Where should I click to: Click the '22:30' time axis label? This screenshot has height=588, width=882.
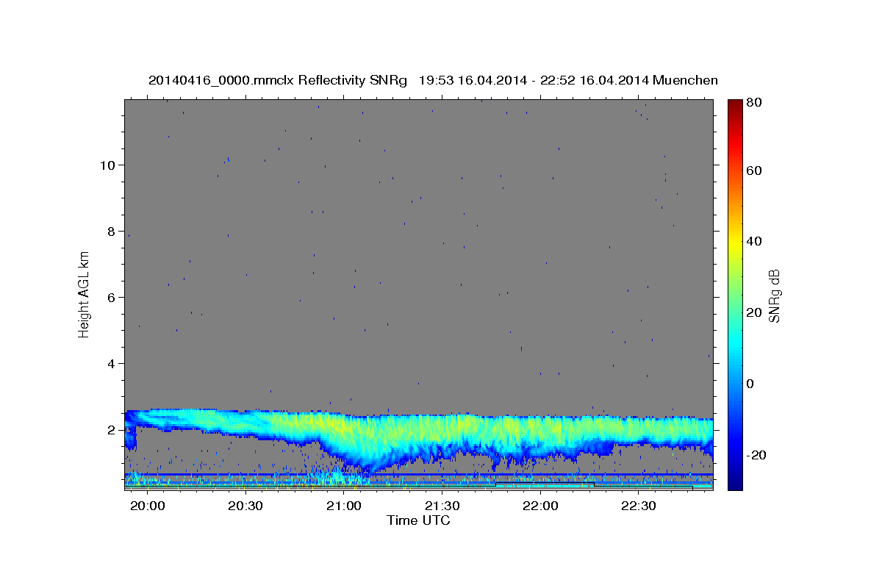tap(639, 506)
